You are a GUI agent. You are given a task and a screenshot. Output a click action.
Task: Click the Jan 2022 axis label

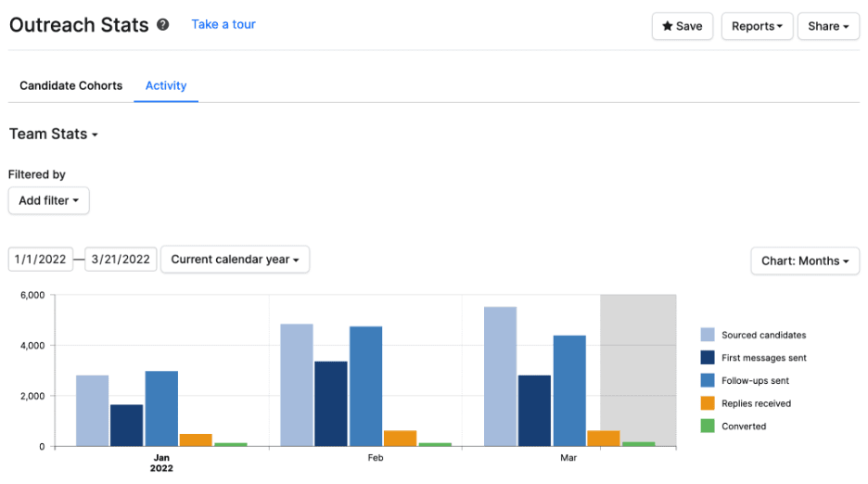[x=161, y=463]
